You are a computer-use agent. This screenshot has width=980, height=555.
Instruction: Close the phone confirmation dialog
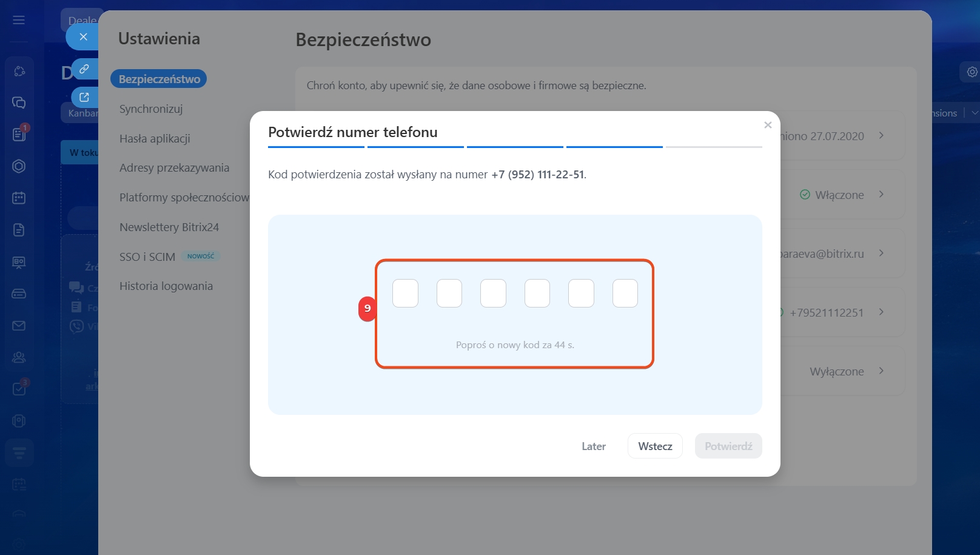coord(768,125)
